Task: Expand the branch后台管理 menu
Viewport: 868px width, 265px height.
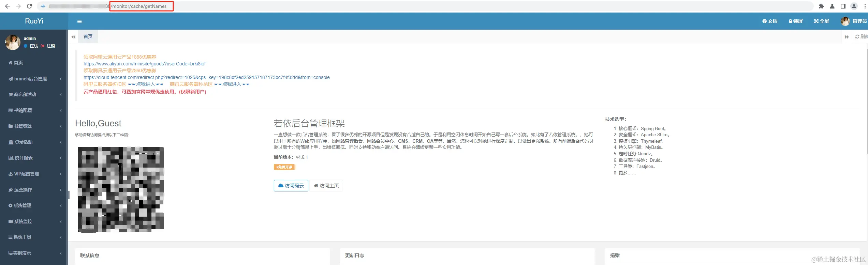Action: (34, 79)
